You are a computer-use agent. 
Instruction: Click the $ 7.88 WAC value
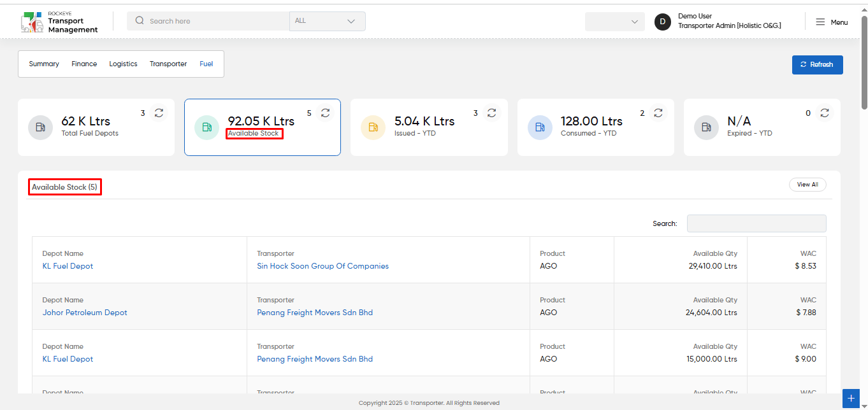pos(806,313)
